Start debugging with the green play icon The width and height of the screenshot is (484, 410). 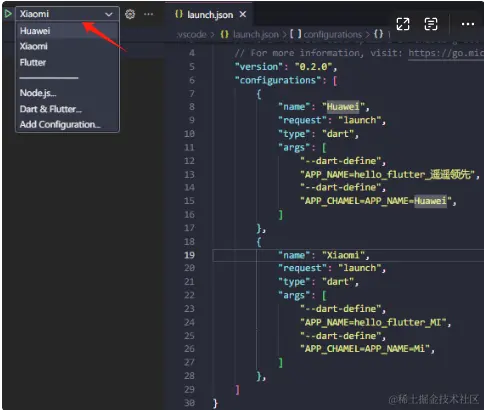point(8,14)
